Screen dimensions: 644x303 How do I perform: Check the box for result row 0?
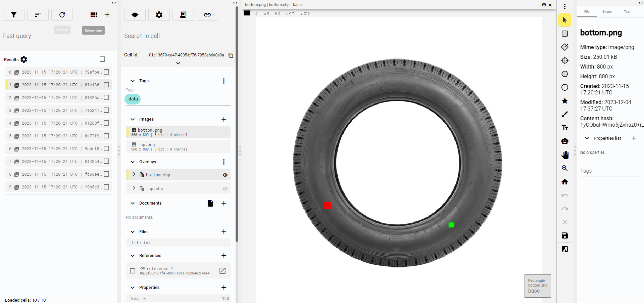tap(106, 72)
